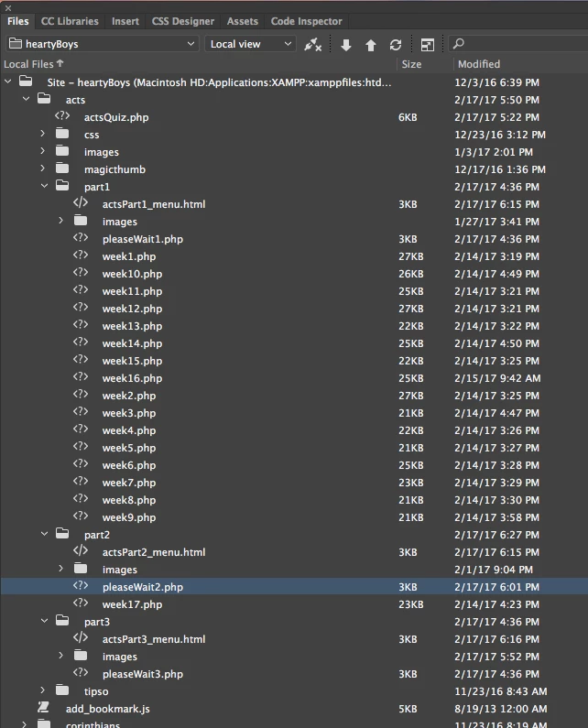Select the week2.php file name
Viewport: 588px width, 728px height.
tap(129, 396)
